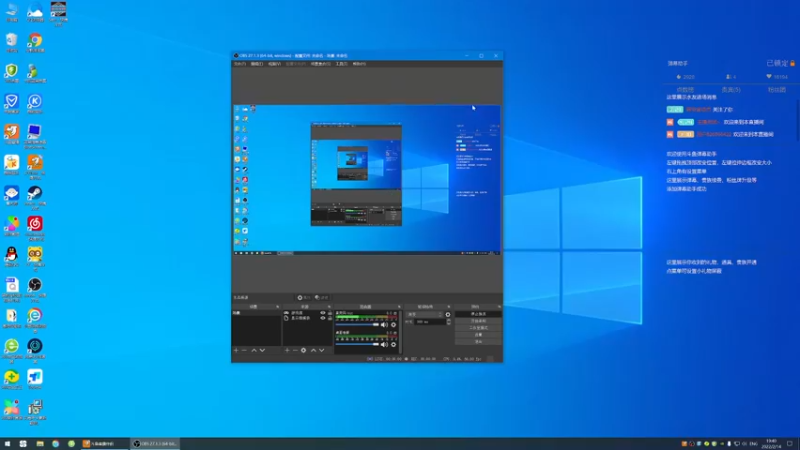Open Google Chrome desktop shortcut

tap(35, 42)
